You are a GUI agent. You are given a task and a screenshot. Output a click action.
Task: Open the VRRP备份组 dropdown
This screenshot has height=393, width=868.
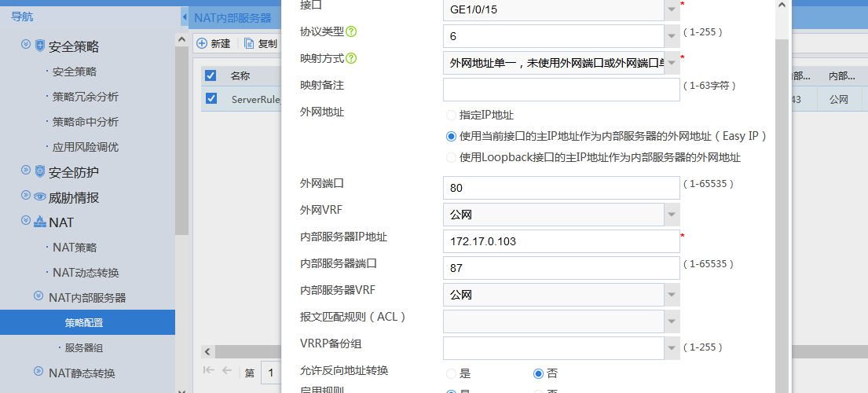click(672, 348)
